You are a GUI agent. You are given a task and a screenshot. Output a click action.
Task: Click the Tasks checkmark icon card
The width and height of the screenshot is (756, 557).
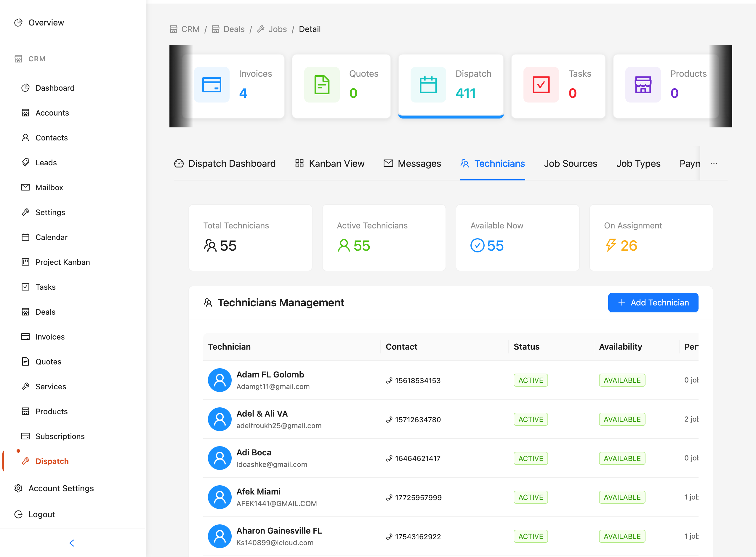[x=541, y=85]
